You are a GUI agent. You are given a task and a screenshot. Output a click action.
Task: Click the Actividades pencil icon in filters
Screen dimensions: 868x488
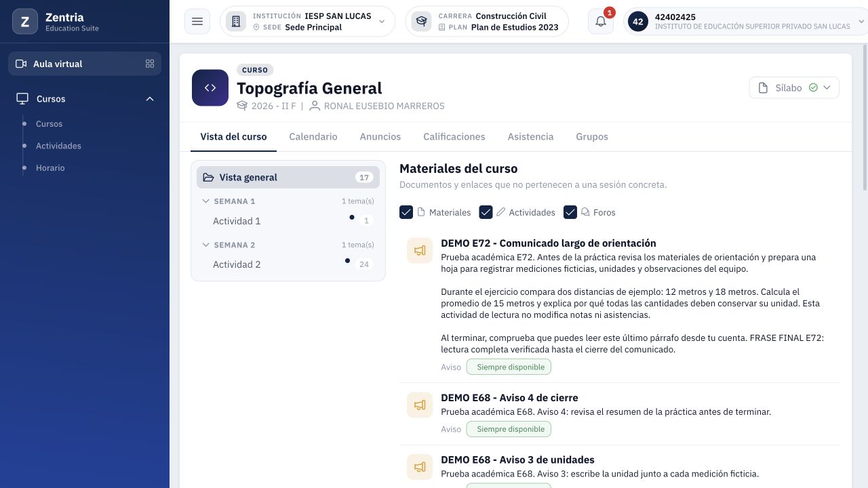[x=501, y=212]
